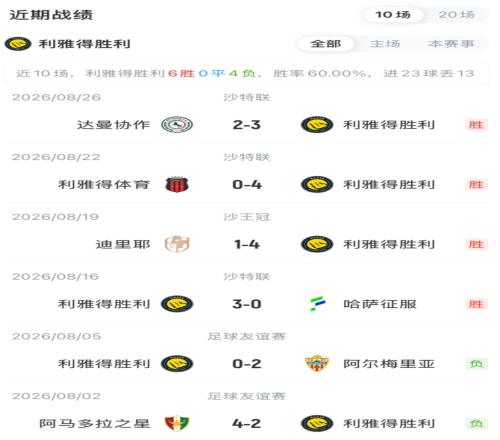
Task: Switch to 20 场 view
Action: tap(456, 15)
